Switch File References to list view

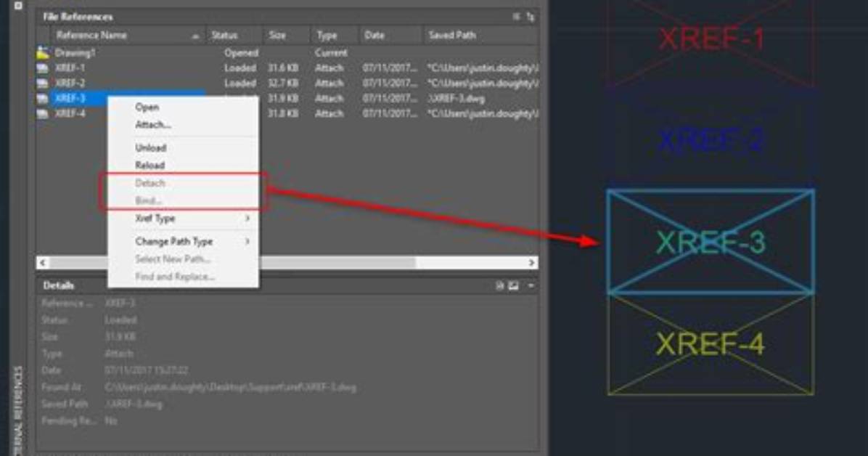(x=516, y=17)
